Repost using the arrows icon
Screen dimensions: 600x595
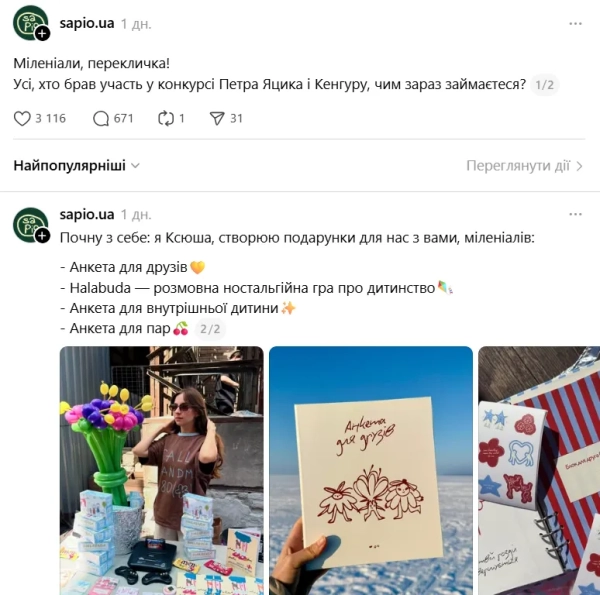point(166,119)
